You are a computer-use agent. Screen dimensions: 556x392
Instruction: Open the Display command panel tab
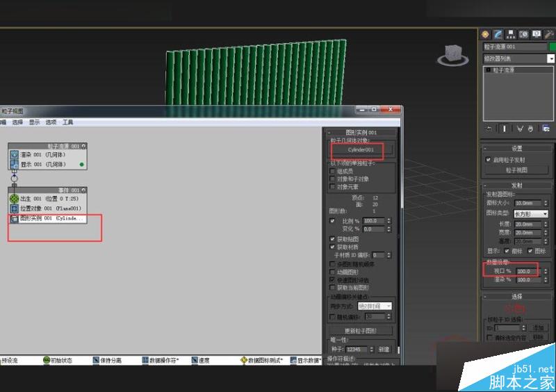click(x=536, y=35)
